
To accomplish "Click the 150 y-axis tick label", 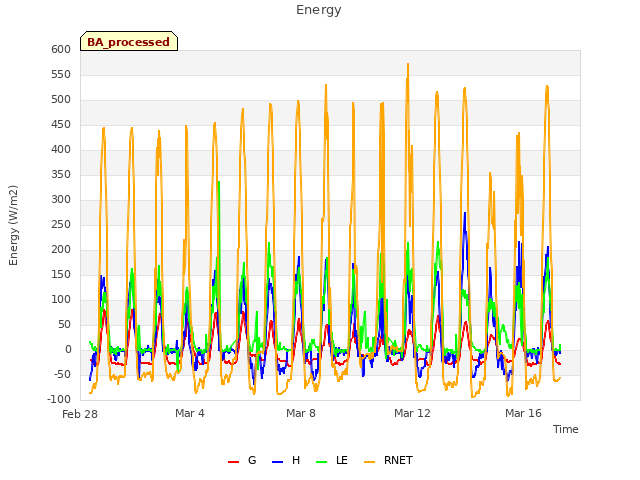I will point(61,274).
